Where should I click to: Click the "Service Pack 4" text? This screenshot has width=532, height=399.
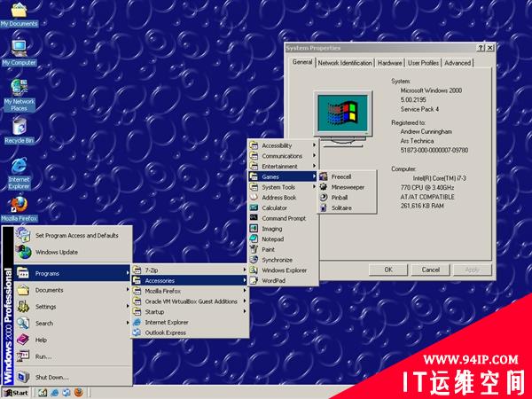[x=419, y=109]
